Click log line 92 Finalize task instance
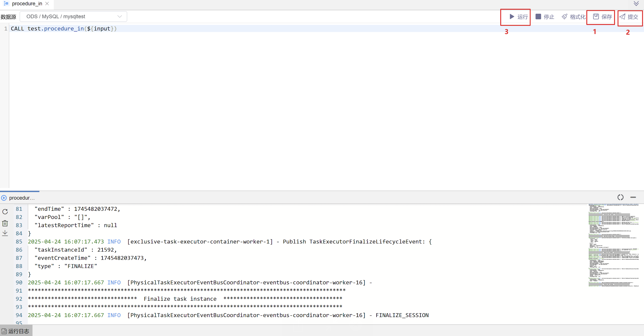This screenshot has height=336, width=644. pos(180,299)
